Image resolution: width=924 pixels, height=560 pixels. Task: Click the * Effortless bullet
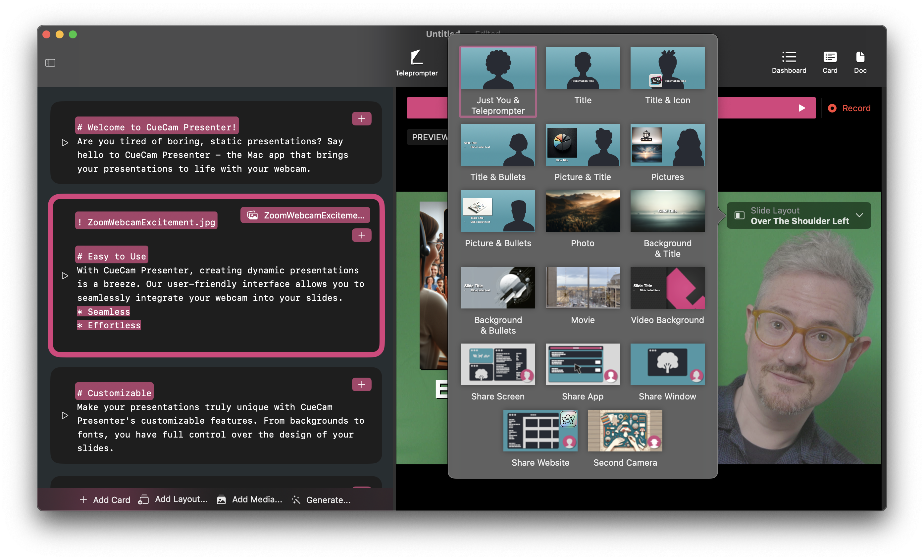109,325
